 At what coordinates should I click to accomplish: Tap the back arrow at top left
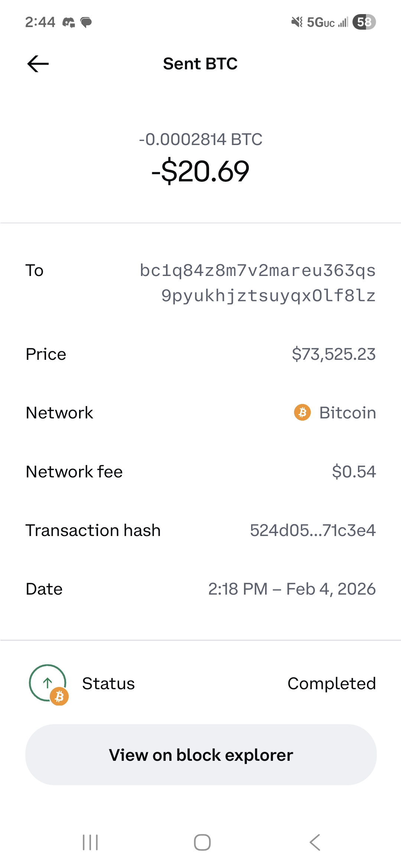tap(38, 64)
